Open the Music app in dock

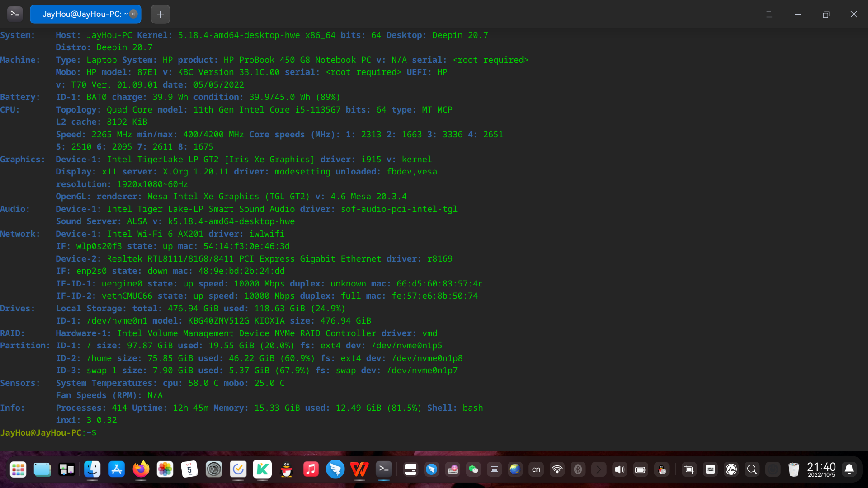point(311,469)
